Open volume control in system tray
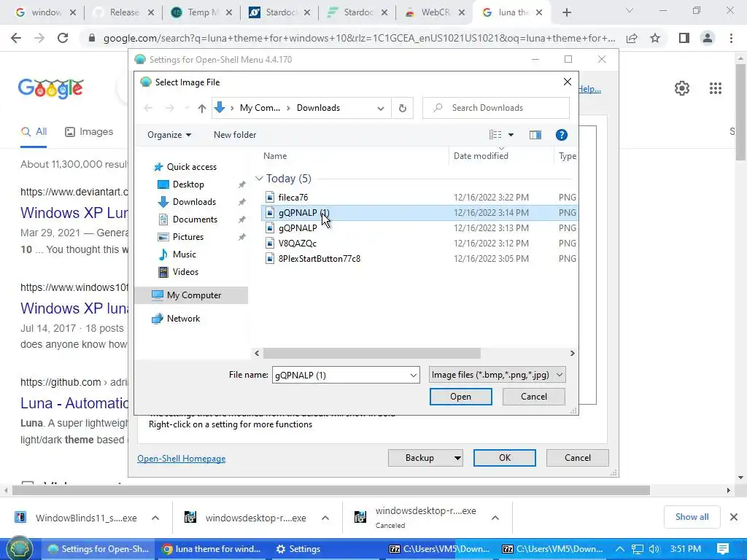The width and height of the screenshot is (747, 560). point(654,549)
